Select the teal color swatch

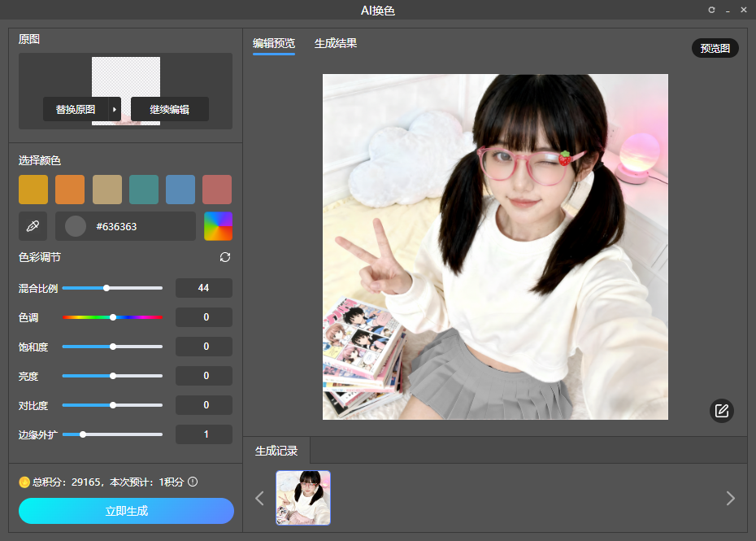(144, 190)
